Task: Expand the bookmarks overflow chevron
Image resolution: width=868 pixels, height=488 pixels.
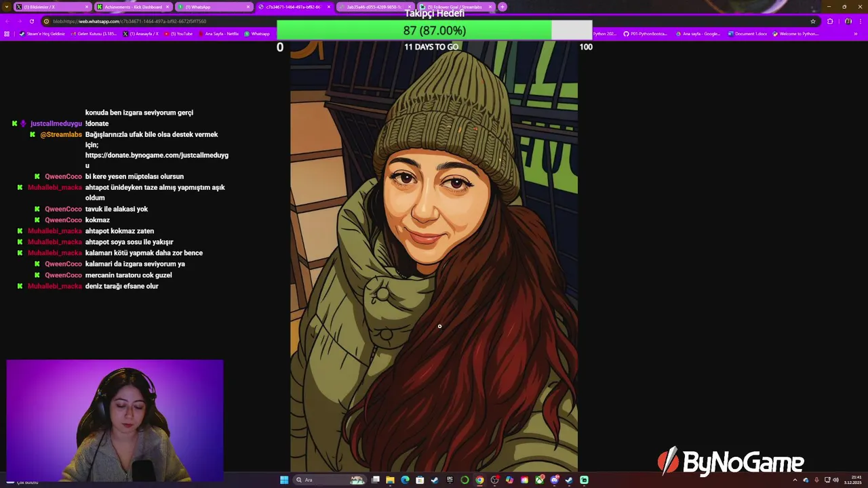Action: [x=855, y=34]
